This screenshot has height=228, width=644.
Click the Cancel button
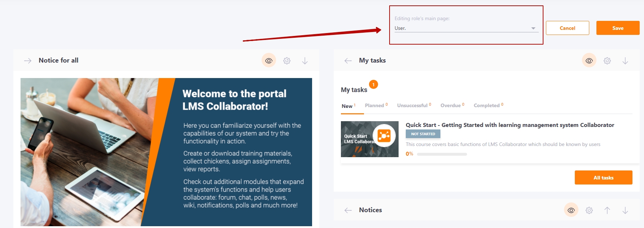click(568, 28)
